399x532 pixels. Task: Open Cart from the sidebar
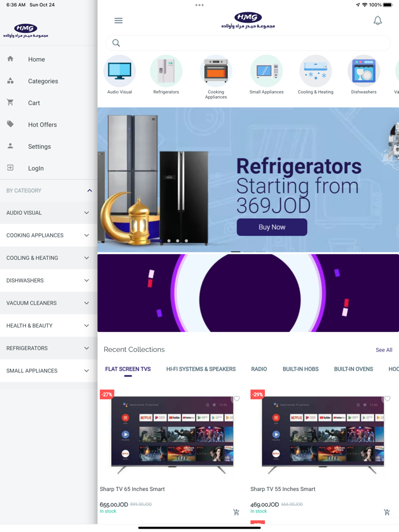34,103
